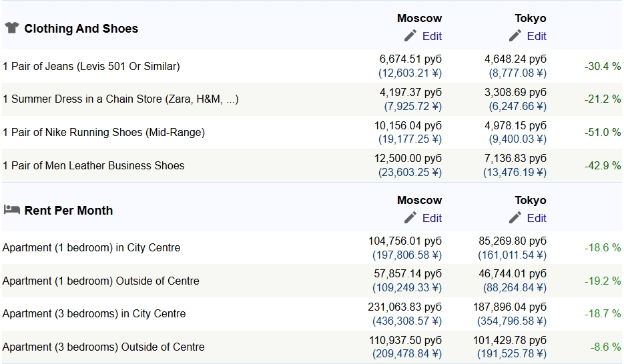Click yen amount (197,806.58 ¥)
Image resolution: width=624 pixels, height=364 pixels.
pyautogui.click(x=407, y=255)
